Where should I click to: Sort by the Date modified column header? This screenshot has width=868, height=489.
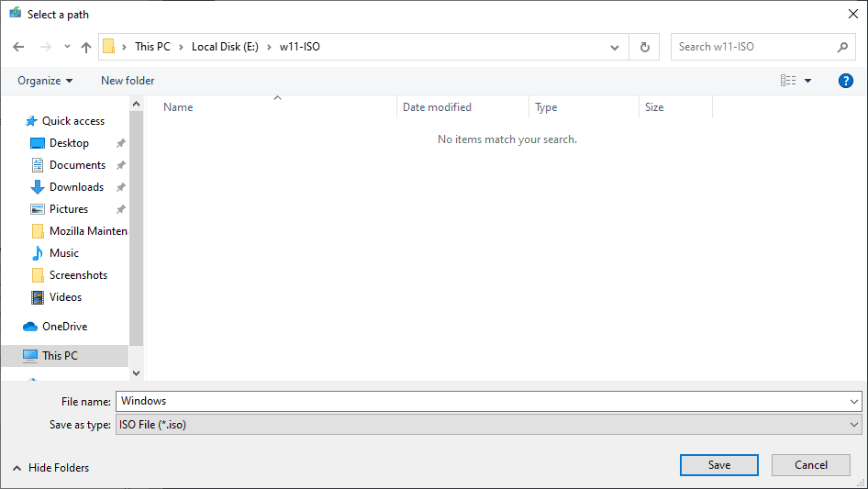click(437, 107)
